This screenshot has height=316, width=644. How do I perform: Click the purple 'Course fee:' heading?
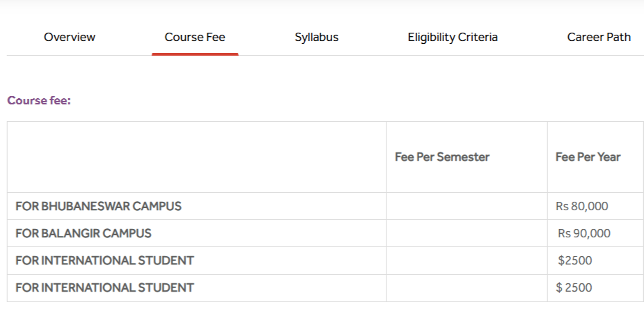tap(39, 101)
